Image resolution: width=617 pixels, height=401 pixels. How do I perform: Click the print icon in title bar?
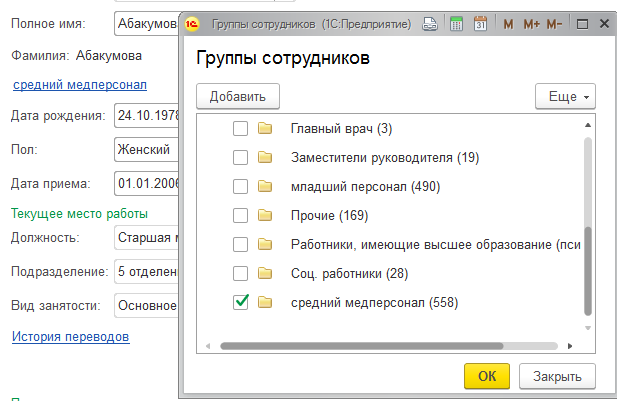tap(429, 24)
